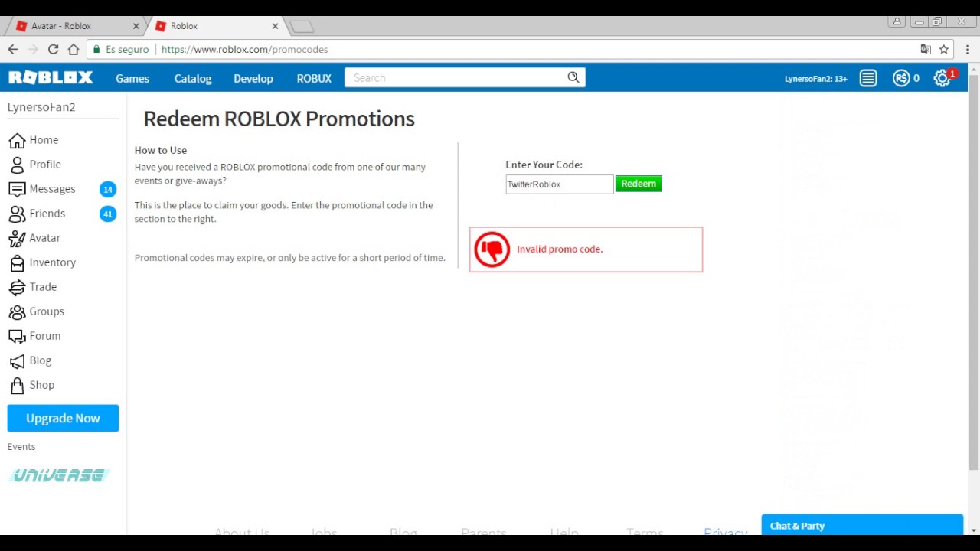Open the notification stream list icon
This screenshot has width=980, height=551.
point(868,78)
